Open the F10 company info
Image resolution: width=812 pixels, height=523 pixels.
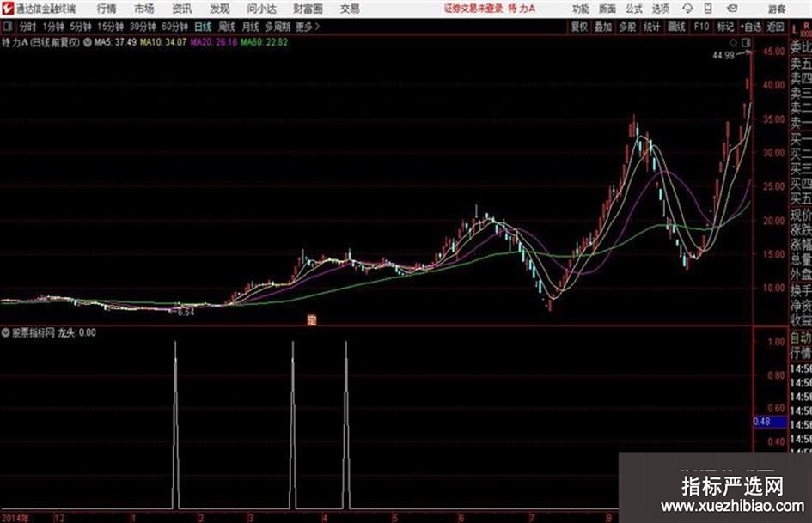[702, 27]
